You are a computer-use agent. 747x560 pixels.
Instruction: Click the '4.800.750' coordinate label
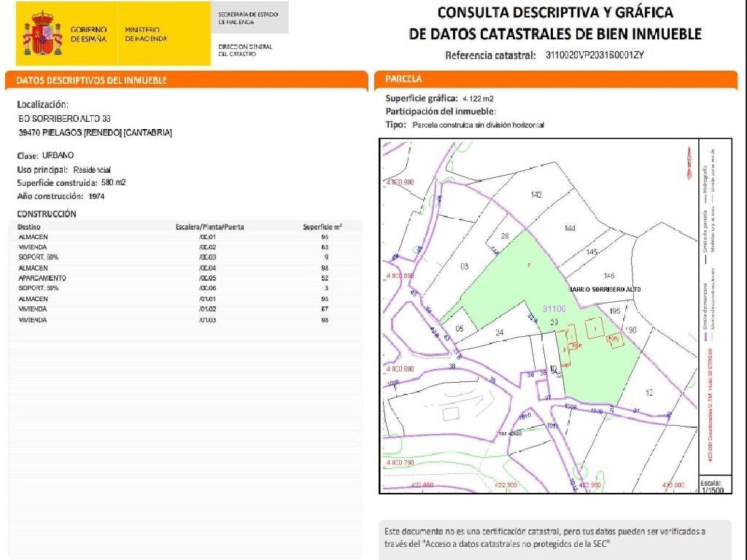point(400,462)
